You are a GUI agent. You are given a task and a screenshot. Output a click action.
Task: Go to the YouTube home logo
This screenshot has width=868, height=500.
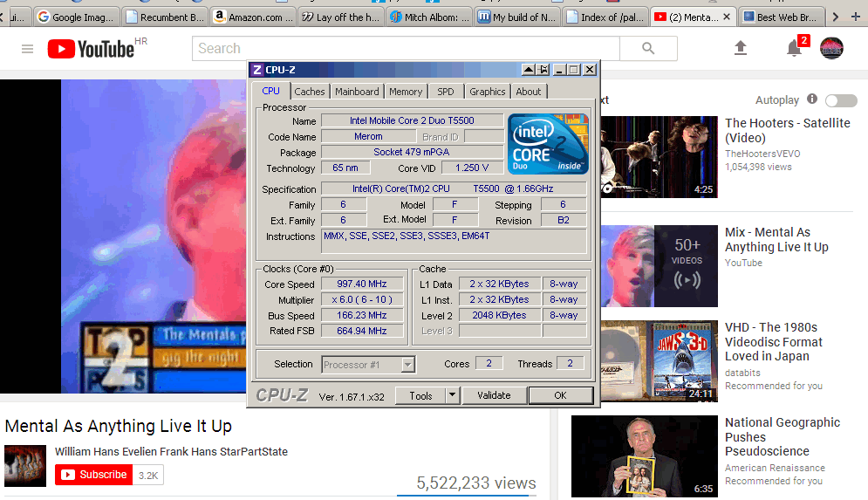click(x=91, y=49)
